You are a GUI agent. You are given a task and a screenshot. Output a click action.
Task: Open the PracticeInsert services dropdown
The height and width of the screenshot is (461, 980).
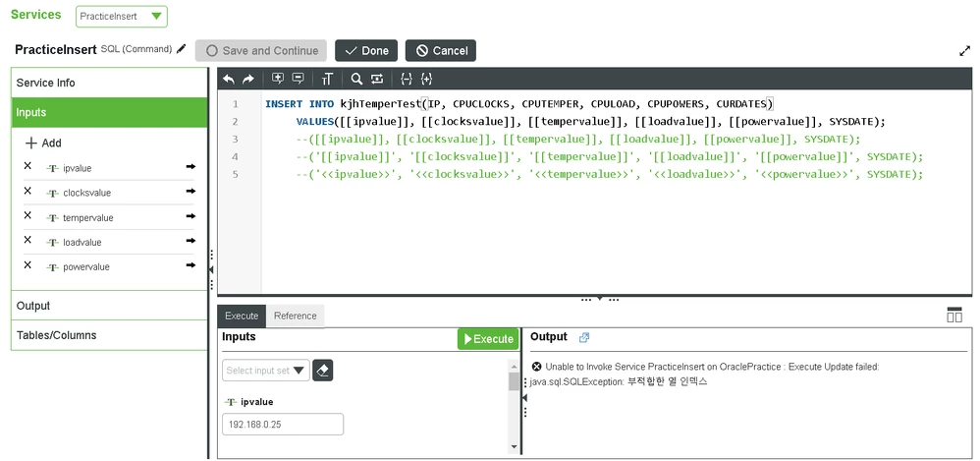121,17
